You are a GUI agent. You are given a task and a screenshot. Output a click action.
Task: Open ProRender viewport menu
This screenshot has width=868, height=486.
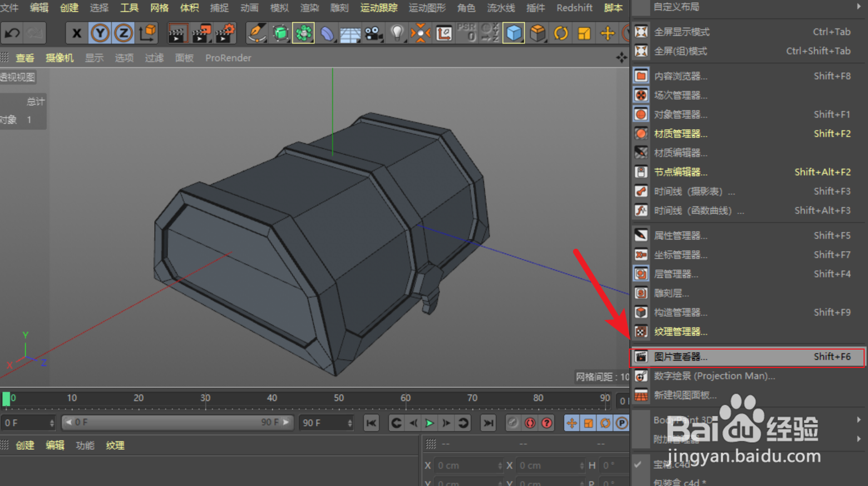228,58
